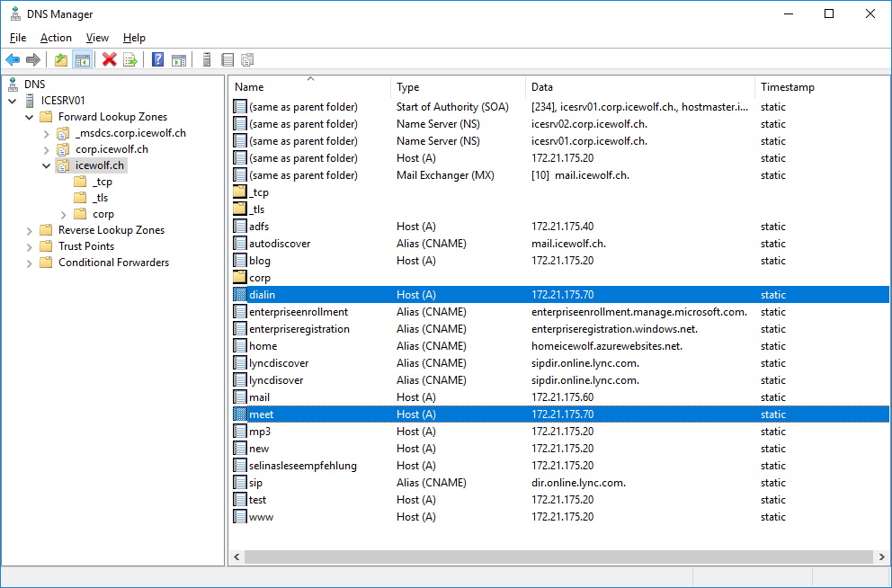This screenshot has width=892, height=588.
Task: Select the mp3 Host record
Action: coord(560,431)
